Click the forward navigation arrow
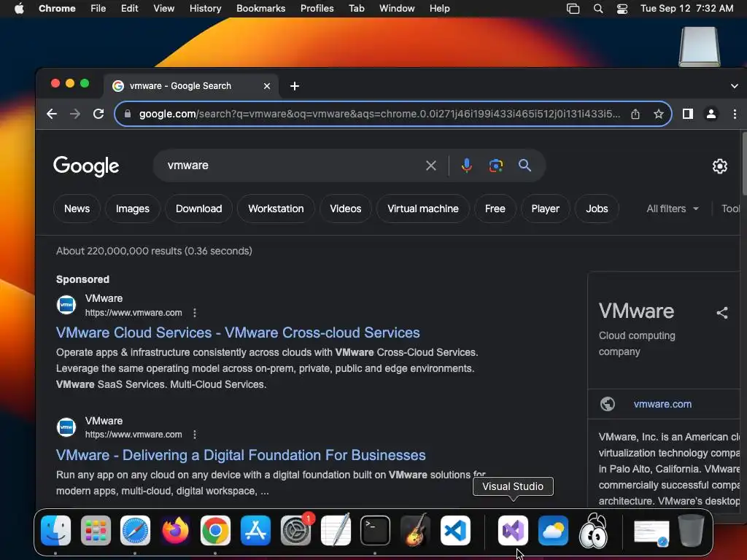747x560 pixels. 75,114
